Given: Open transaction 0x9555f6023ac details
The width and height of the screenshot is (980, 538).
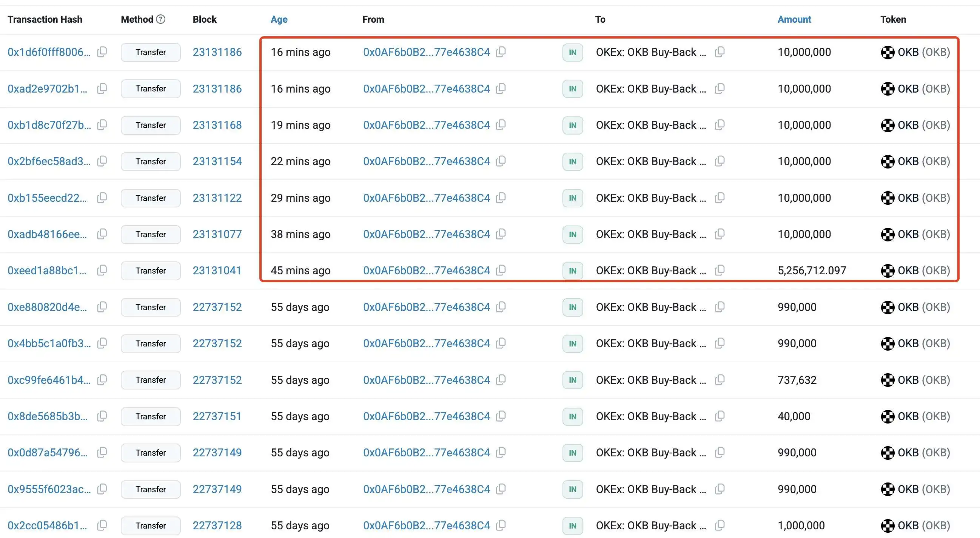Looking at the screenshot, I should 49,489.
